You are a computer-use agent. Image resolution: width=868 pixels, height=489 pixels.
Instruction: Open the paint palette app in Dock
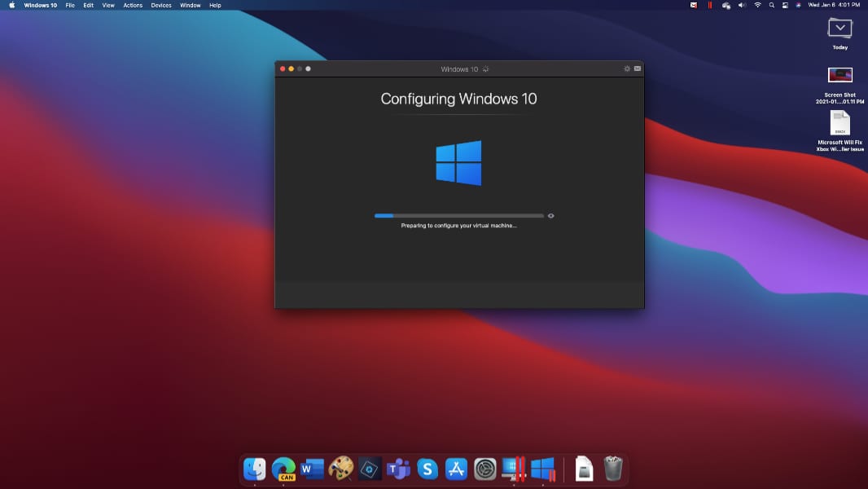(341, 469)
